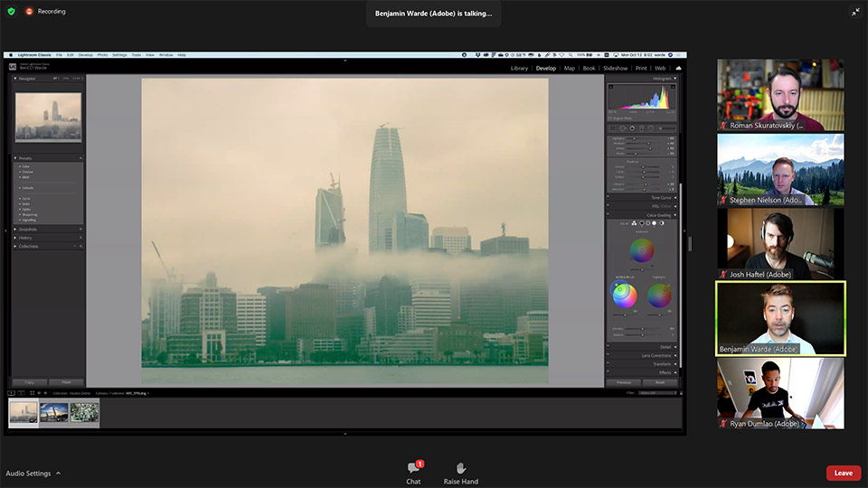Screen dimensions: 868x488
Task: Switch to the Library module
Action: pyautogui.click(x=519, y=68)
